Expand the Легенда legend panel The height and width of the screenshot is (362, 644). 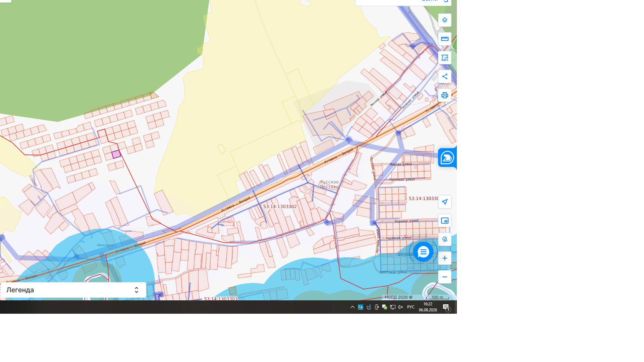[x=73, y=290]
